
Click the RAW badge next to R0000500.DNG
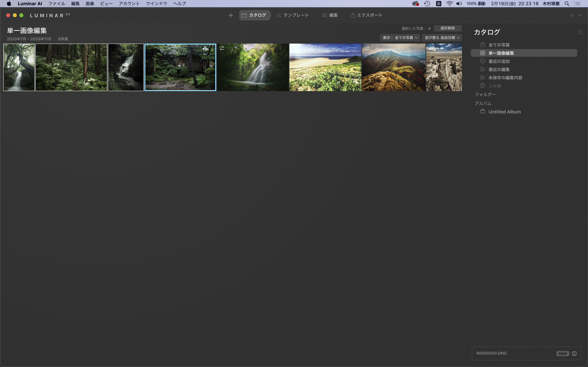(562, 353)
